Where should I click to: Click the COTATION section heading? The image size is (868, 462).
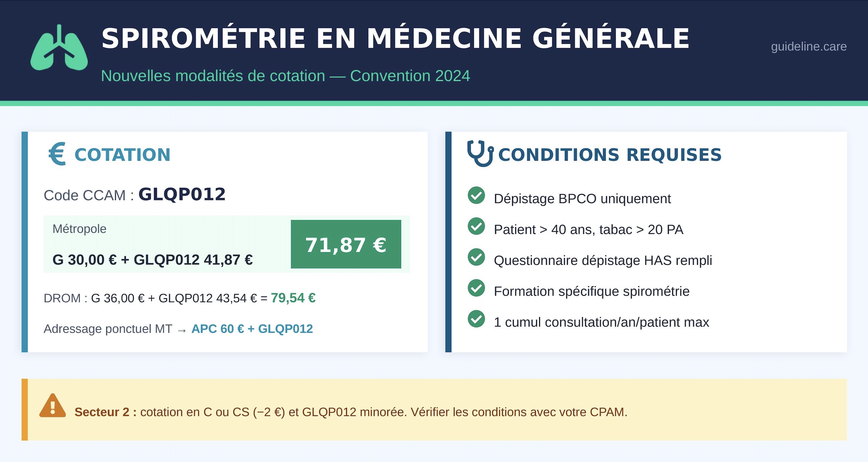[x=122, y=155]
